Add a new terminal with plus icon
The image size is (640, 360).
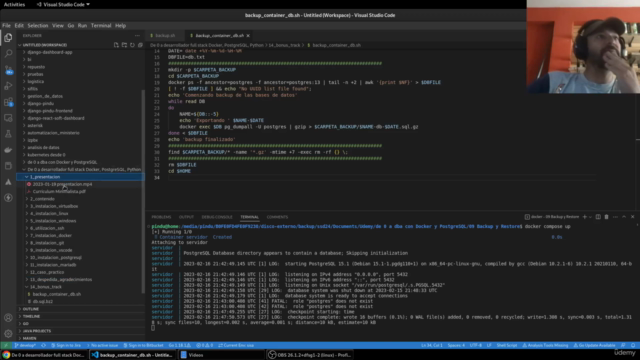pos(584,217)
